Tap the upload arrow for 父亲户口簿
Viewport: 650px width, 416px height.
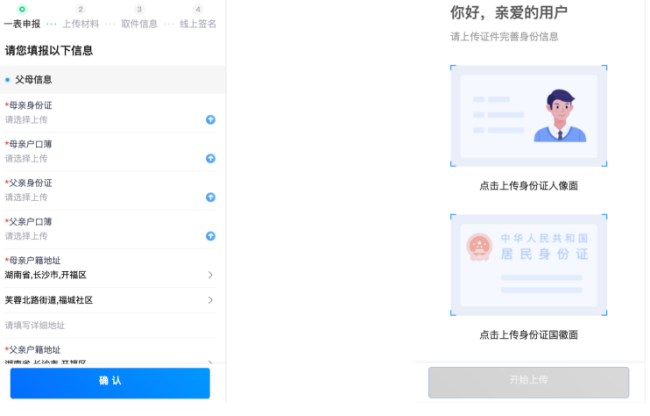point(211,236)
